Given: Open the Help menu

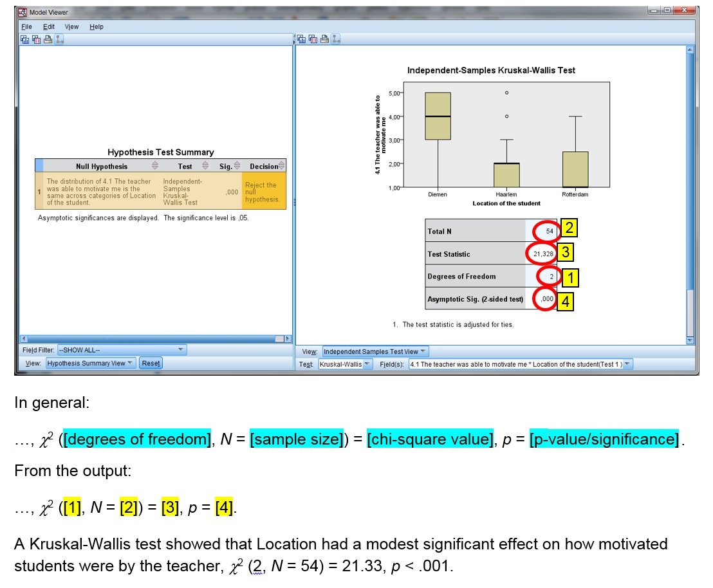Looking at the screenshot, I should pyautogui.click(x=97, y=26).
